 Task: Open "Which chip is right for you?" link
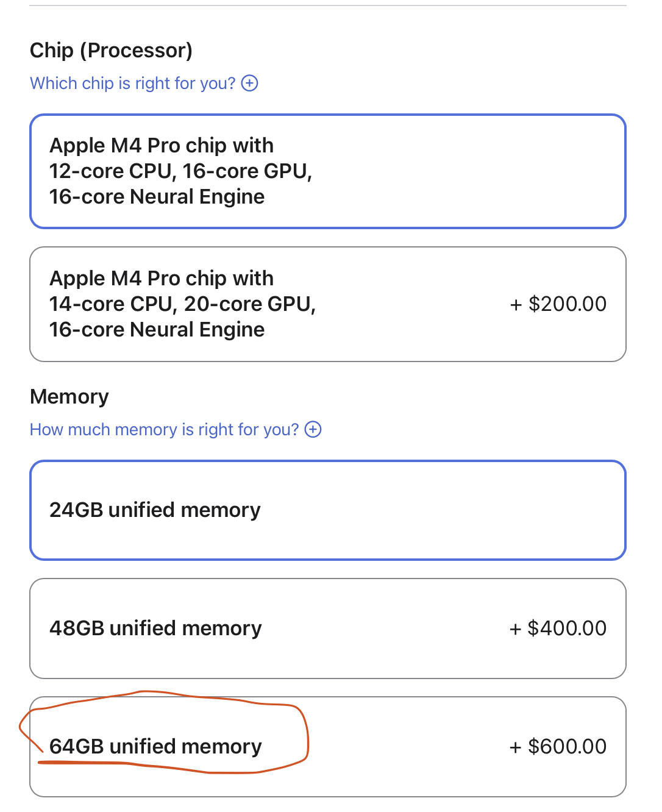click(132, 83)
